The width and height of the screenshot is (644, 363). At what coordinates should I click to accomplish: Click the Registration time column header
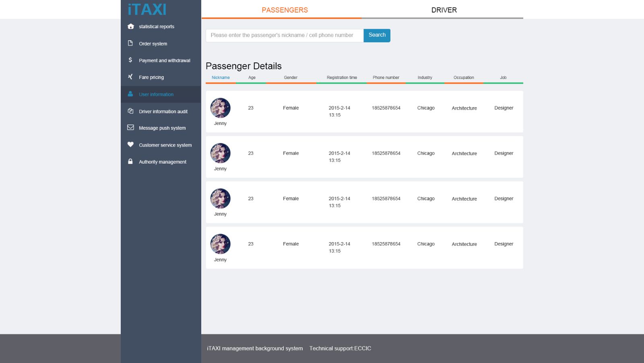[x=342, y=78]
